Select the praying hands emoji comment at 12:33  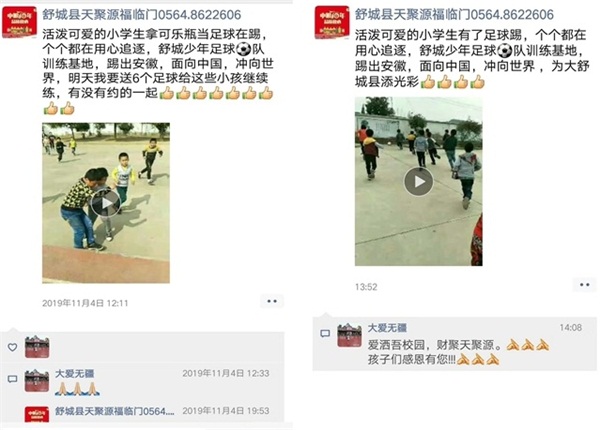78,389
